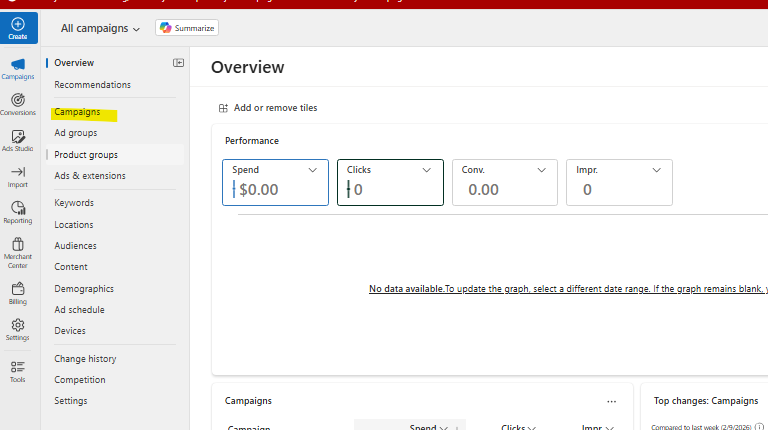Click the $0.00 spend value
The height and width of the screenshot is (430, 768).
pos(259,190)
